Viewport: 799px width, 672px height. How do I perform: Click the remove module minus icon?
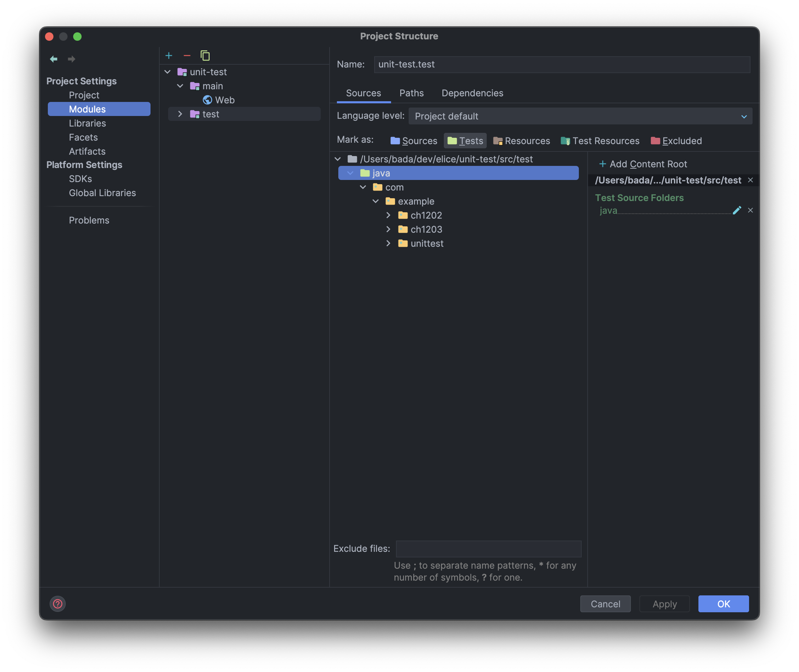(187, 56)
